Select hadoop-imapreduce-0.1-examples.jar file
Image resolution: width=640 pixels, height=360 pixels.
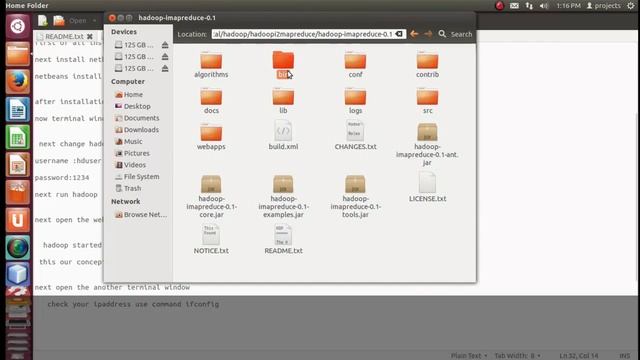tap(283, 196)
